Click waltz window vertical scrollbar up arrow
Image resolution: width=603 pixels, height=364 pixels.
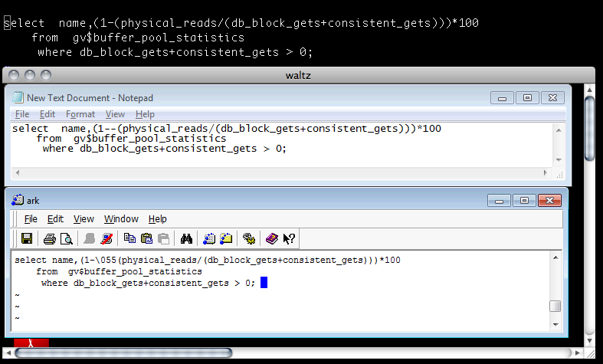(589, 90)
